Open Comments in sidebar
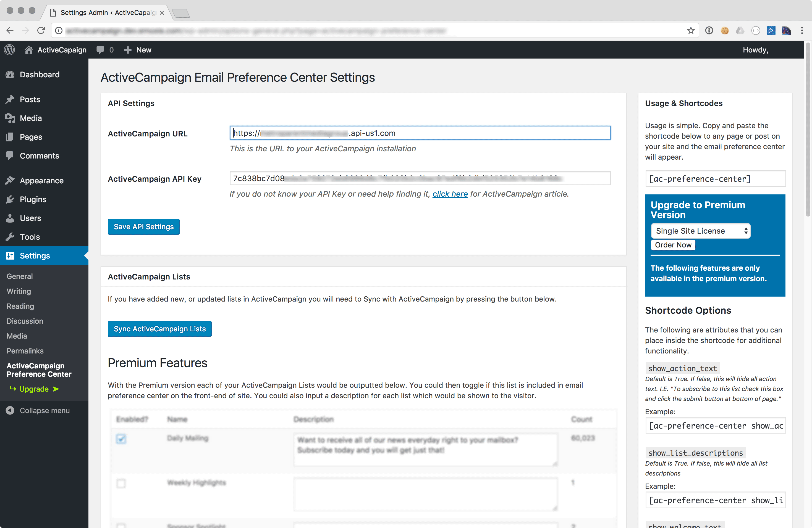This screenshot has height=528, width=812. [44, 155]
